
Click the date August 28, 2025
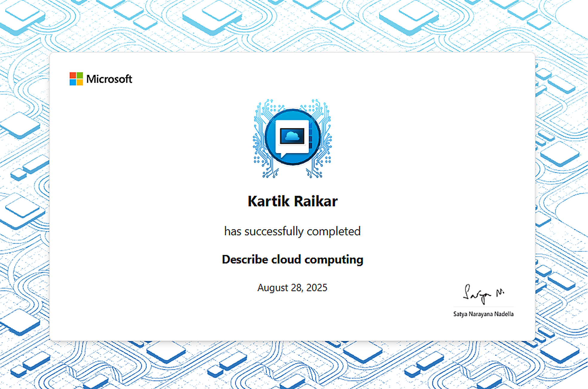(x=292, y=288)
